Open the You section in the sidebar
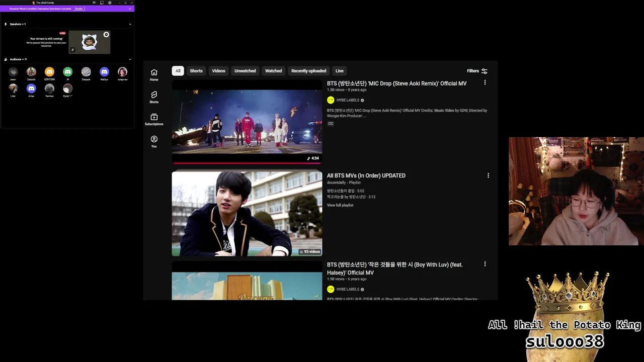644x362 pixels. [154, 141]
